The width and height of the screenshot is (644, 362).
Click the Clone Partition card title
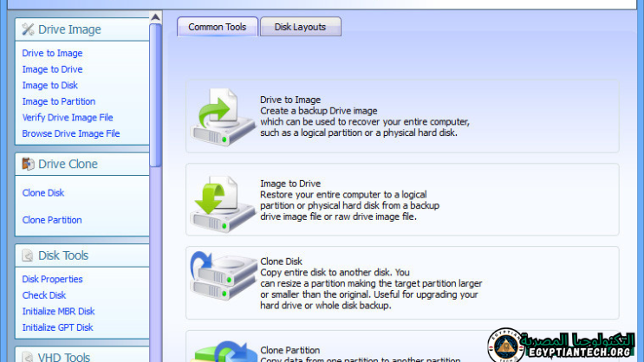pyautogui.click(x=290, y=350)
